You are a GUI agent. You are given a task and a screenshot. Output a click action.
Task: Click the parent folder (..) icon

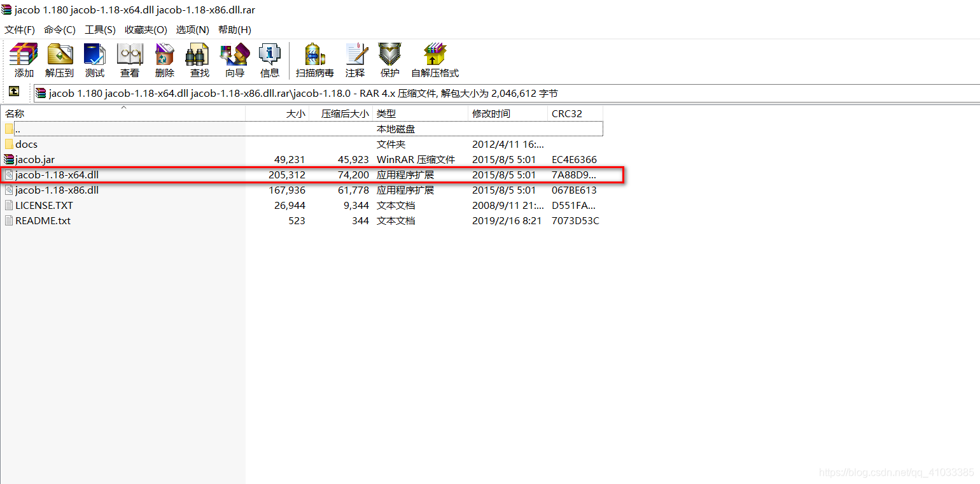[x=9, y=129]
